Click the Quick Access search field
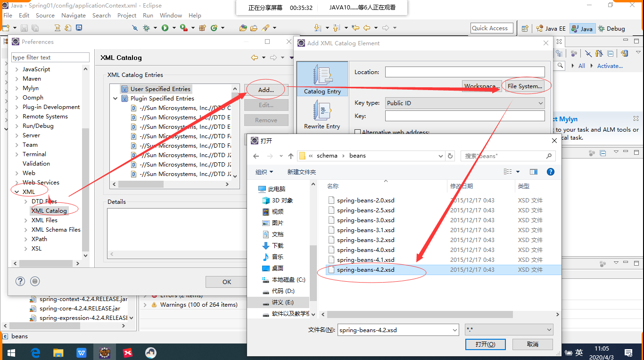This screenshot has height=360, width=644. (492, 28)
